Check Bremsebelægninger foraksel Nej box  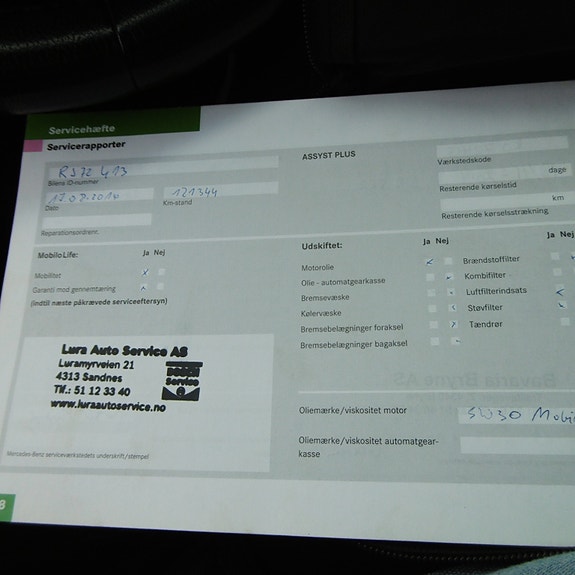(454, 324)
